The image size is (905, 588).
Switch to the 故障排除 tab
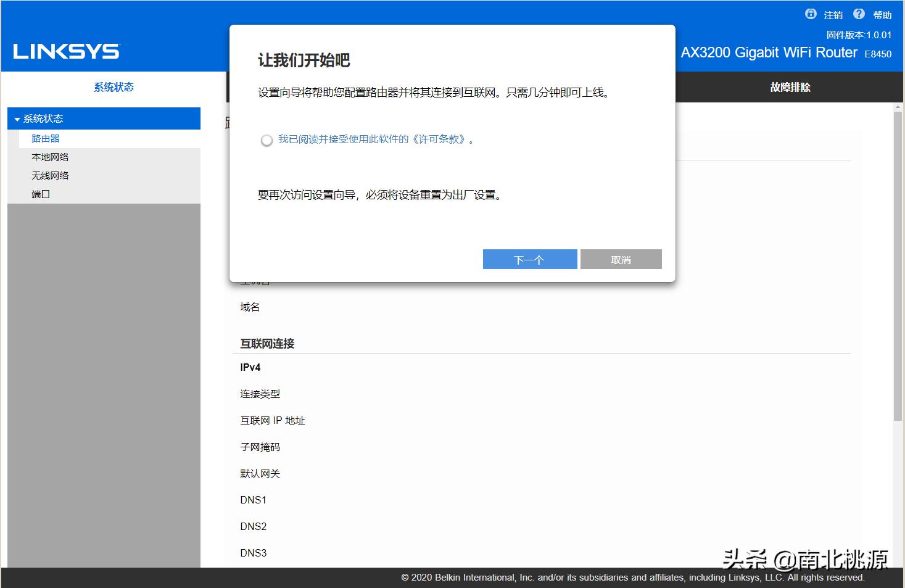[790, 87]
